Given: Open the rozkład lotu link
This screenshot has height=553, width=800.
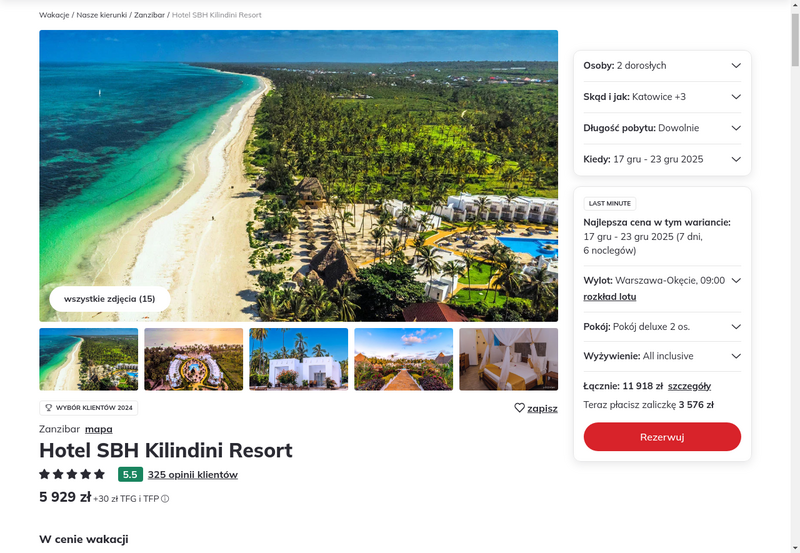Looking at the screenshot, I should 610,296.
